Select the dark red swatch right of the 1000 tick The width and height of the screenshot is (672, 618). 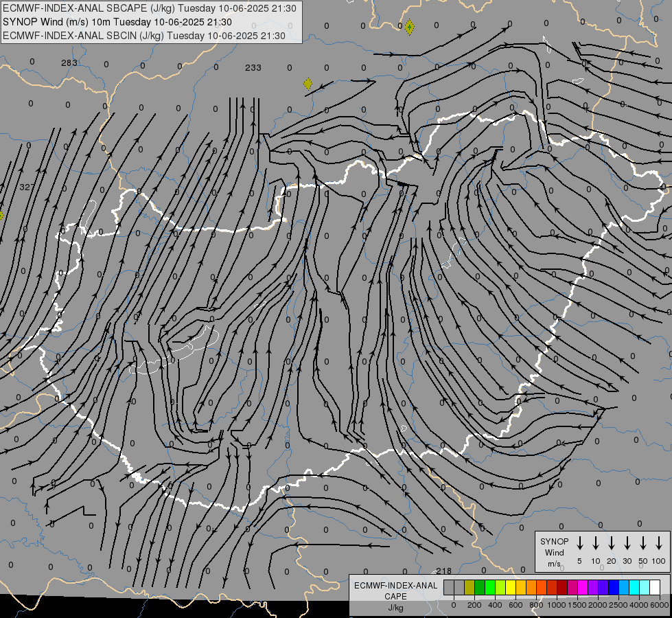[562, 587]
